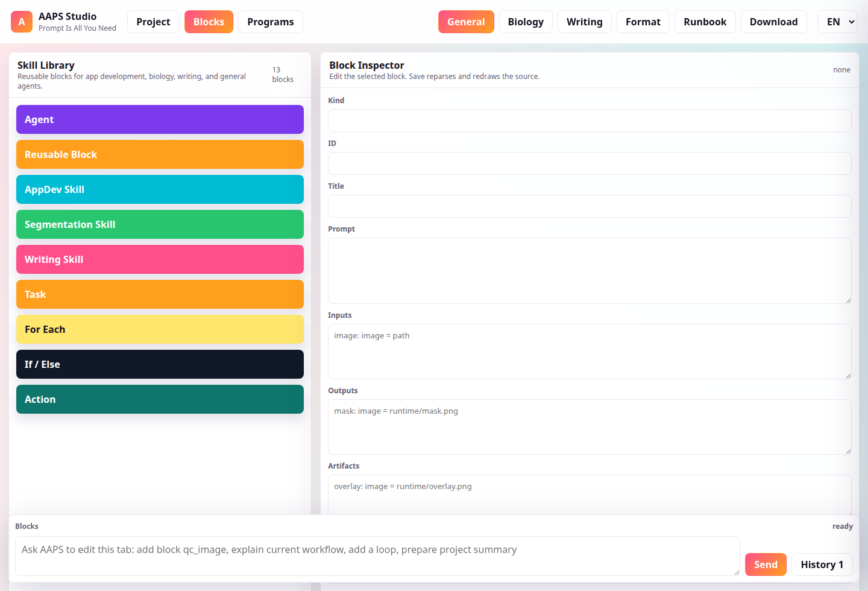Open the Programs tab

[271, 22]
